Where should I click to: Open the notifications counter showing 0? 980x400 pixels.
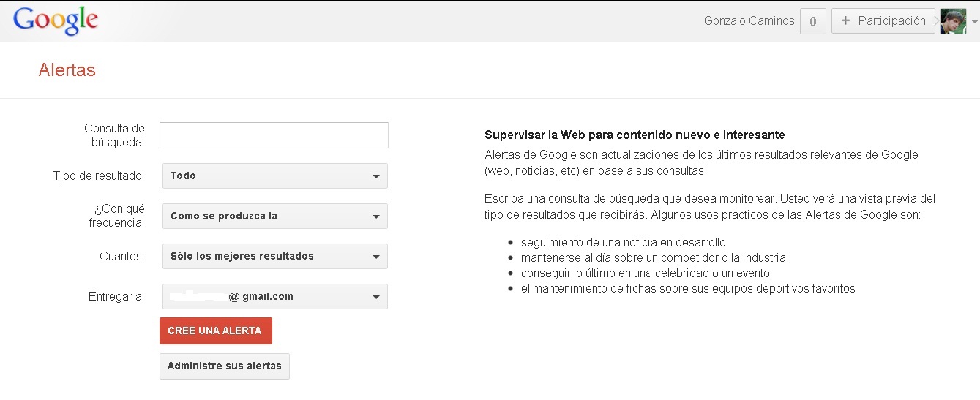point(812,21)
